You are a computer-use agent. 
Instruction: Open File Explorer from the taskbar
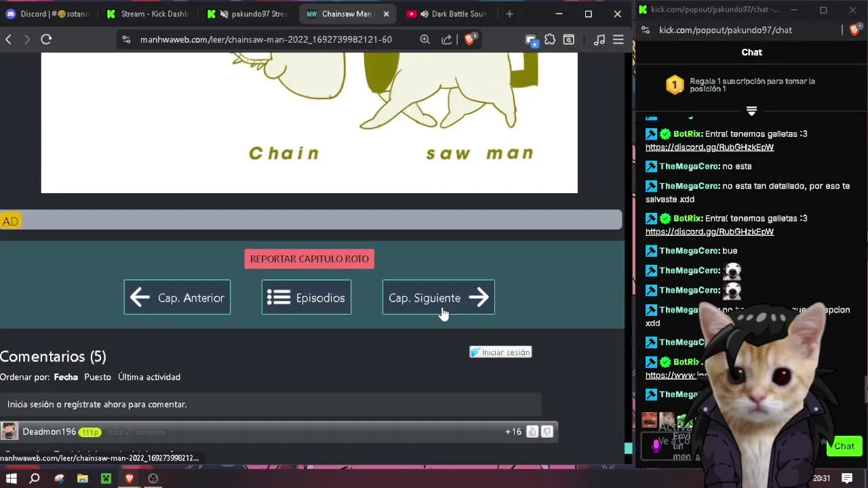tap(83, 479)
